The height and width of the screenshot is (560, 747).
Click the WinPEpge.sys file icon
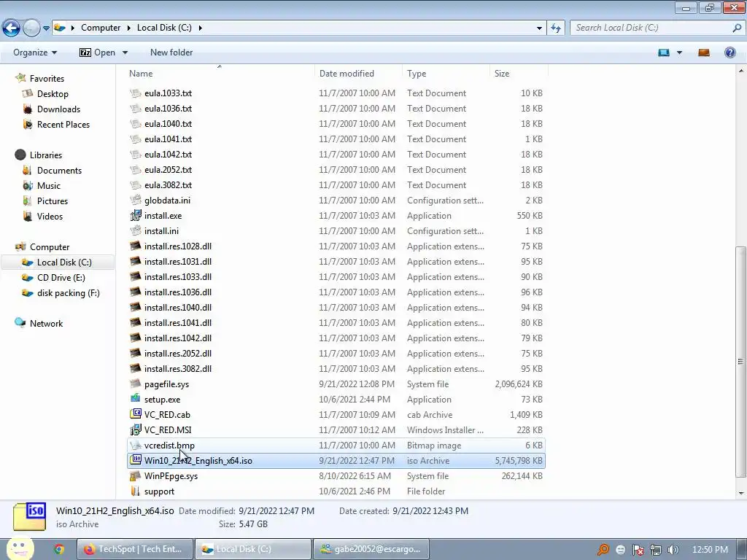pyautogui.click(x=136, y=475)
